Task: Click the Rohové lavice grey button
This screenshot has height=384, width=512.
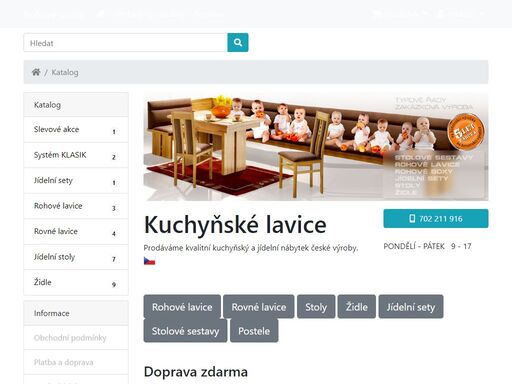Action: (x=182, y=307)
